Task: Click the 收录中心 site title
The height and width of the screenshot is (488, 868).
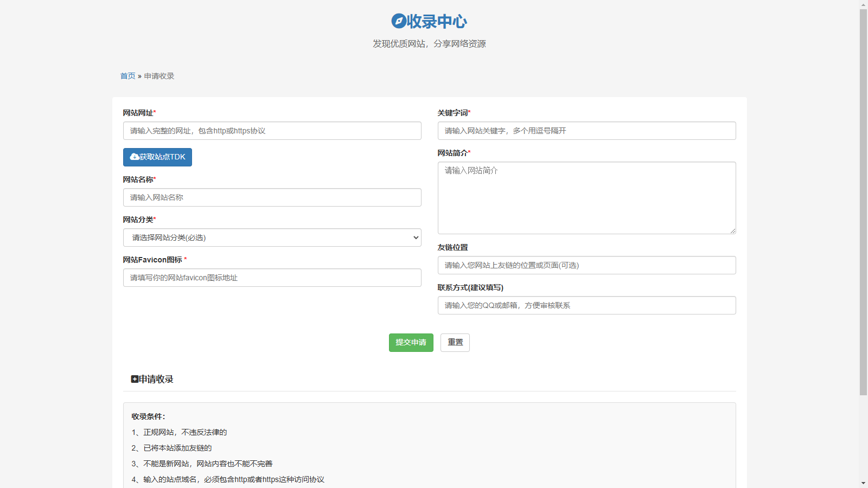Action: pyautogui.click(x=436, y=21)
